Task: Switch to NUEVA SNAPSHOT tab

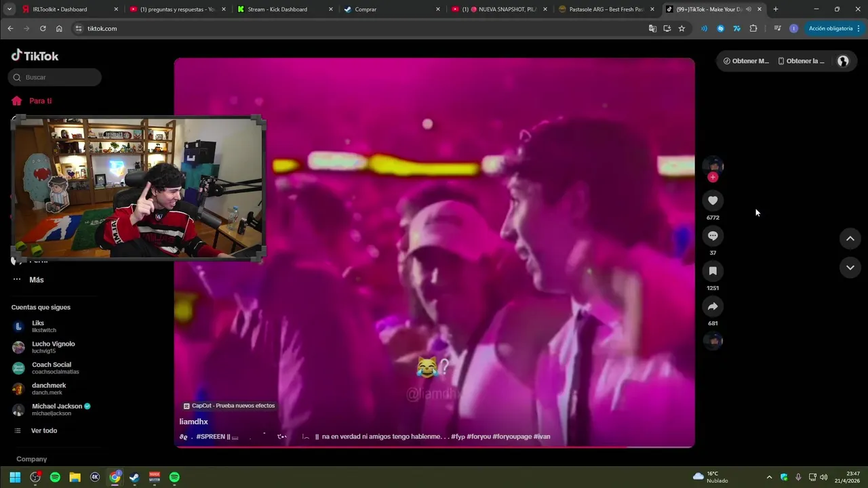Action: pos(499,9)
